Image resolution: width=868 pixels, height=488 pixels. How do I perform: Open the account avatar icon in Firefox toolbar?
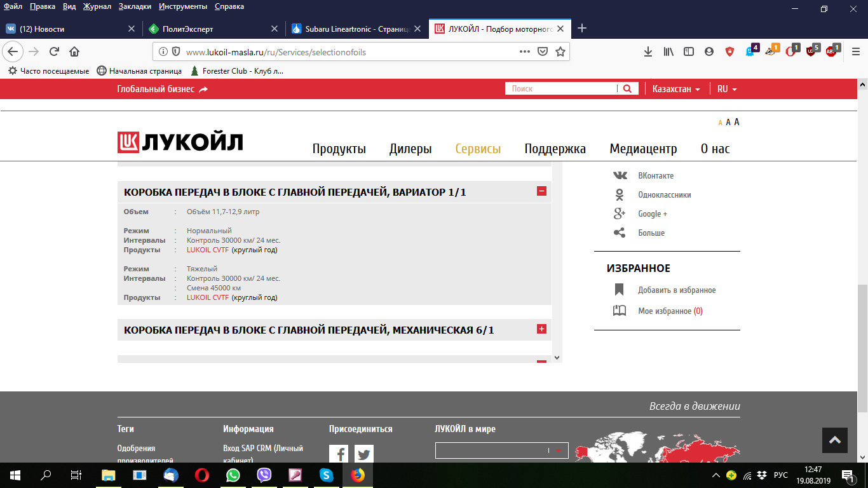coord(709,51)
